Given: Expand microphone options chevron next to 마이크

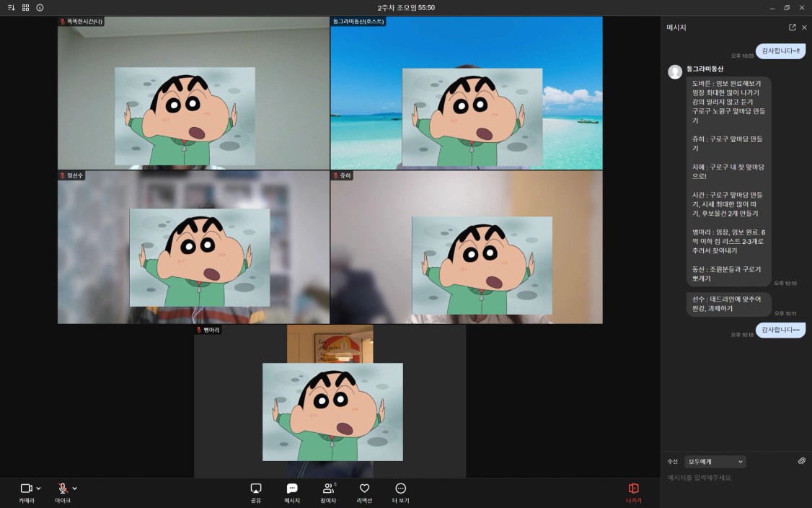Looking at the screenshot, I should tap(75, 489).
